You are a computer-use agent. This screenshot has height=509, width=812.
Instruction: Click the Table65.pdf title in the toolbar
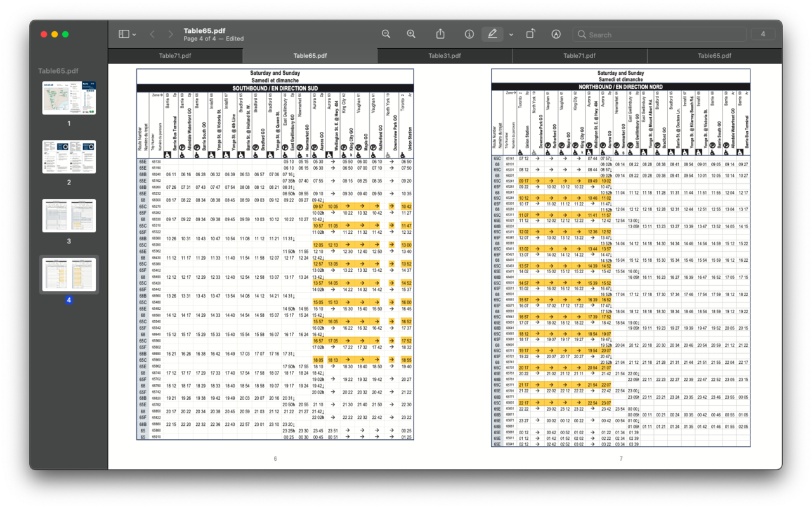pos(204,30)
